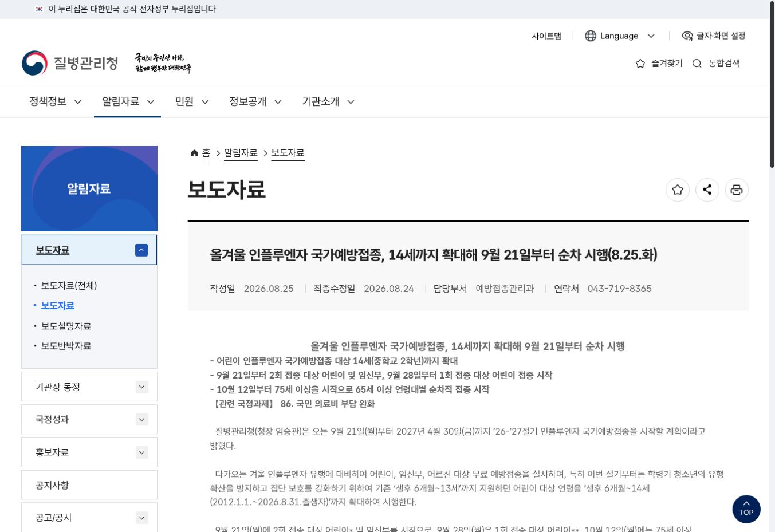
Task: Click the 즐겨찾기 star icon in header
Action: click(x=640, y=63)
